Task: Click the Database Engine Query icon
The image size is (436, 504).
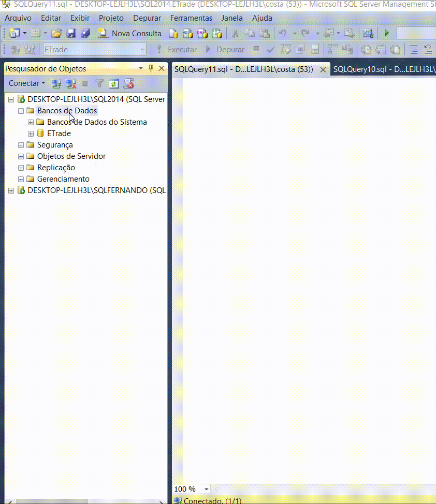Action: 173,34
